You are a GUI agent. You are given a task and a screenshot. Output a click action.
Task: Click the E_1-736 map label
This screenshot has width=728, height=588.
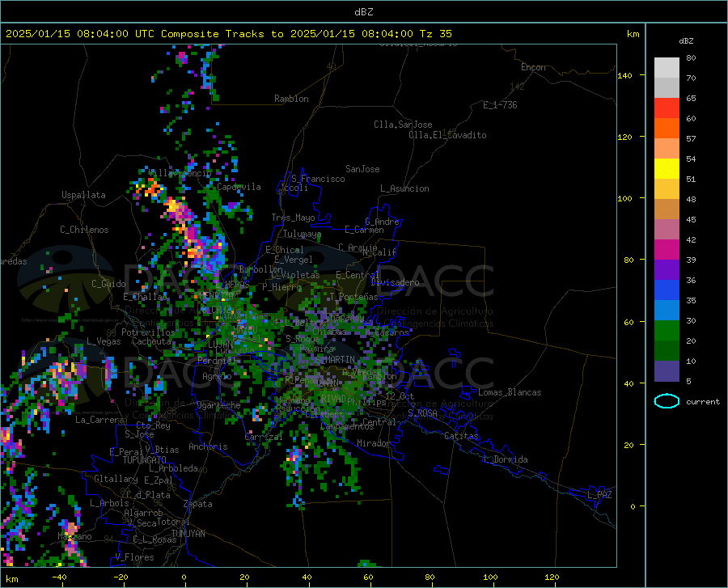click(x=500, y=105)
